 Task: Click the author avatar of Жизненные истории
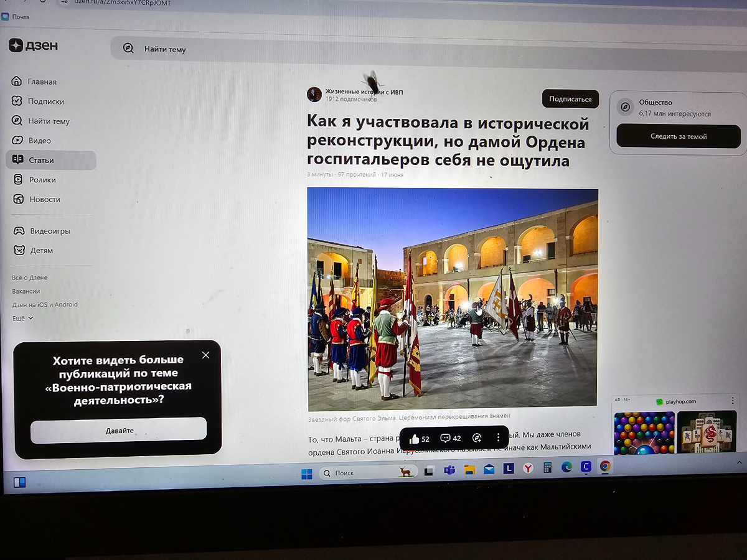click(314, 95)
